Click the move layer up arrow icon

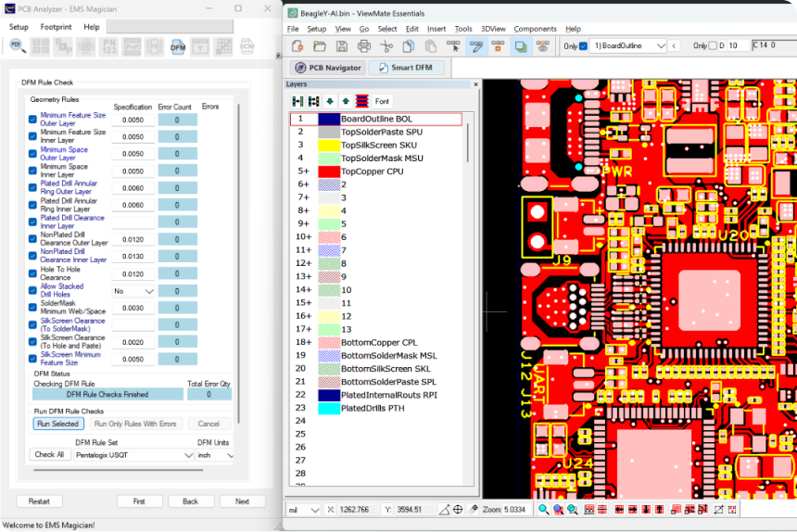pyautogui.click(x=347, y=101)
